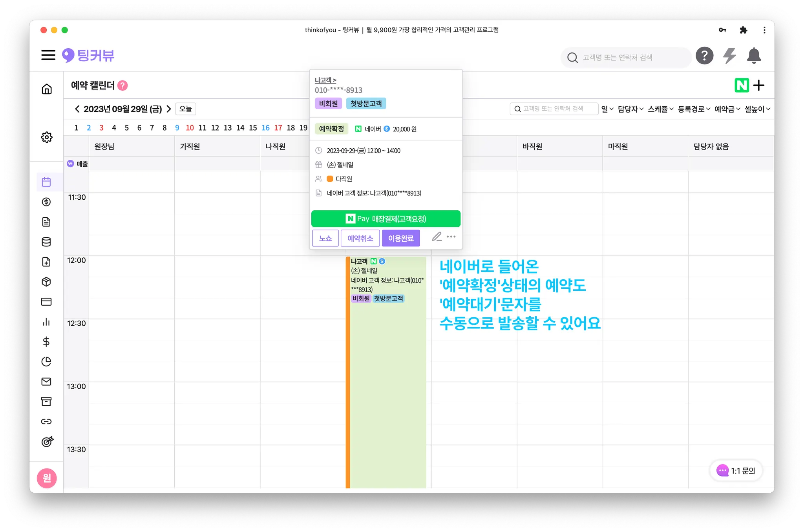Click the pencil edit icon in popup
Image resolution: width=804 pixels, height=532 pixels.
pyautogui.click(x=437, y=237)
